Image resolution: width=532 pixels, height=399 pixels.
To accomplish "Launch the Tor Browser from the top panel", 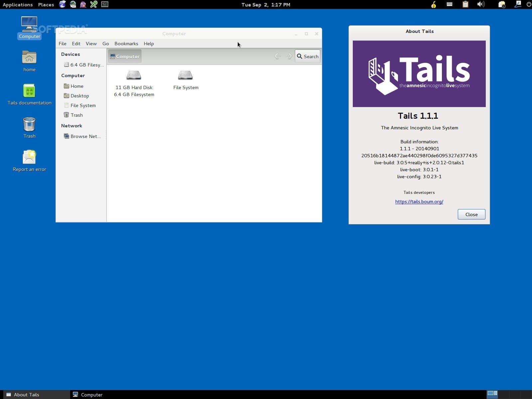I will (62, 4).
